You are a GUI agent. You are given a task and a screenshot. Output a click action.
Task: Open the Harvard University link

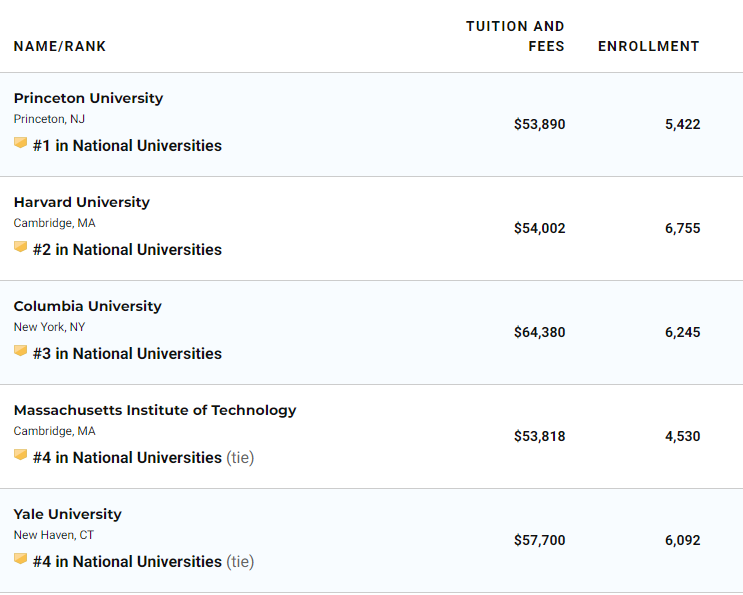click(x=81, y=202)
